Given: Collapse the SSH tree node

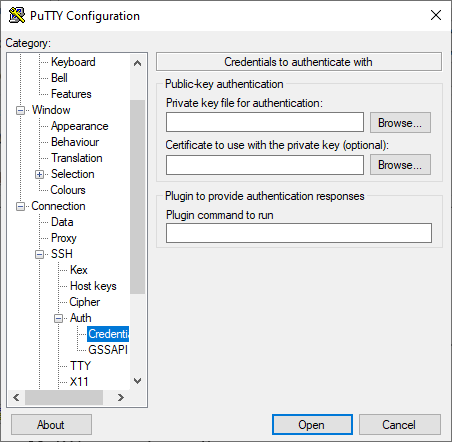Looking at the screenshot, I should pos(39,255).
